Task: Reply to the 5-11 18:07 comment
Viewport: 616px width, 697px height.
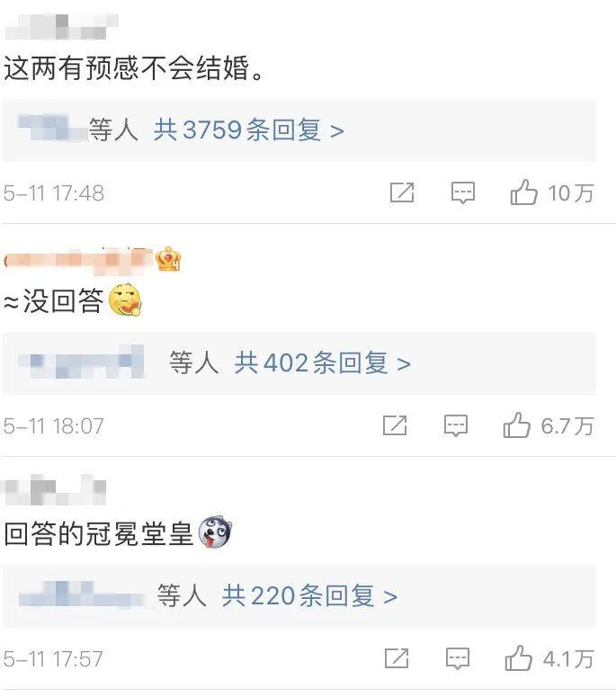Action: [456, 426]
